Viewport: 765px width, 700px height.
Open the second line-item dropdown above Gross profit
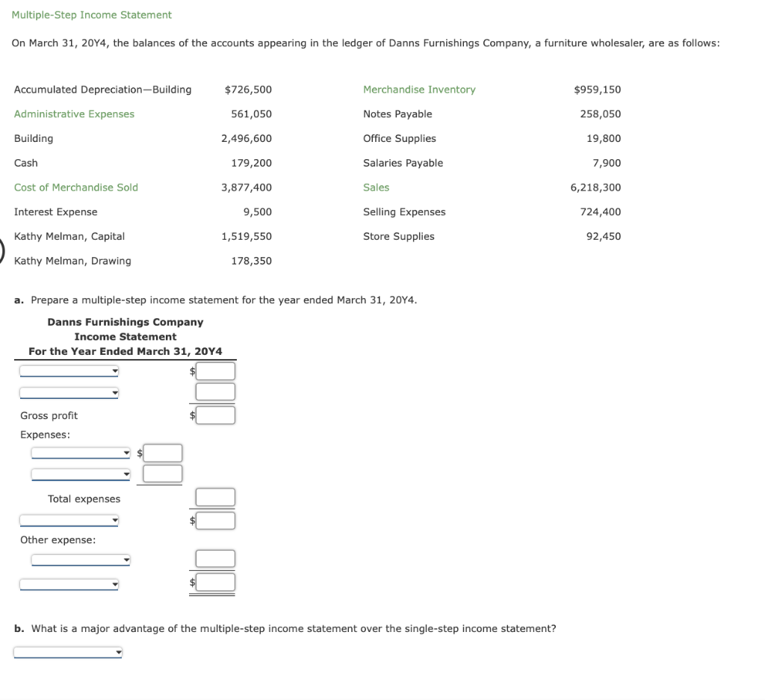(x=69, y=393)
